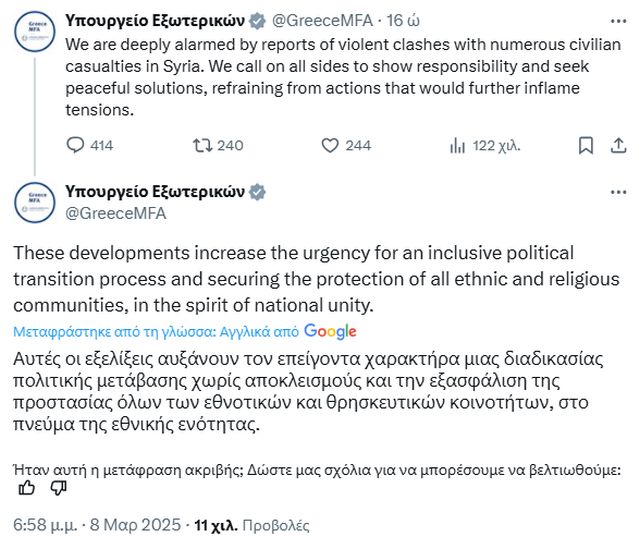Open the second tweet's GreeceMFA avatar

(x=33, y=202)
